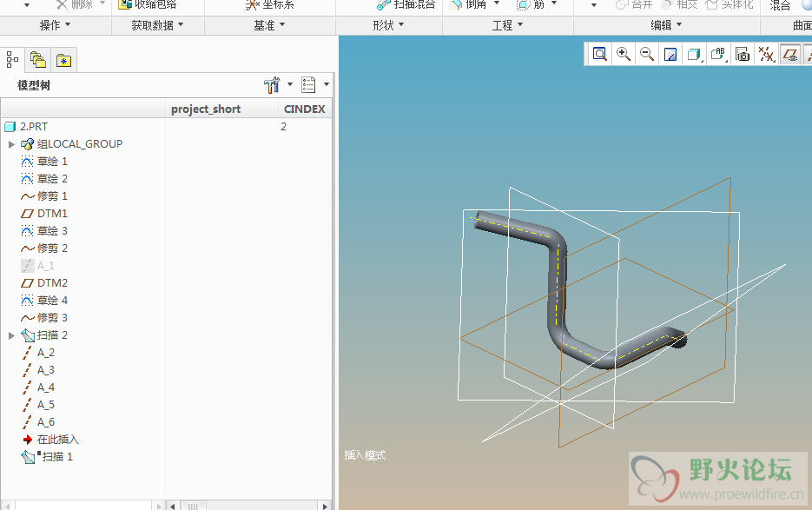Open the 基准 ribbon group dropdown
812x510 pixels.
(269, 25)
